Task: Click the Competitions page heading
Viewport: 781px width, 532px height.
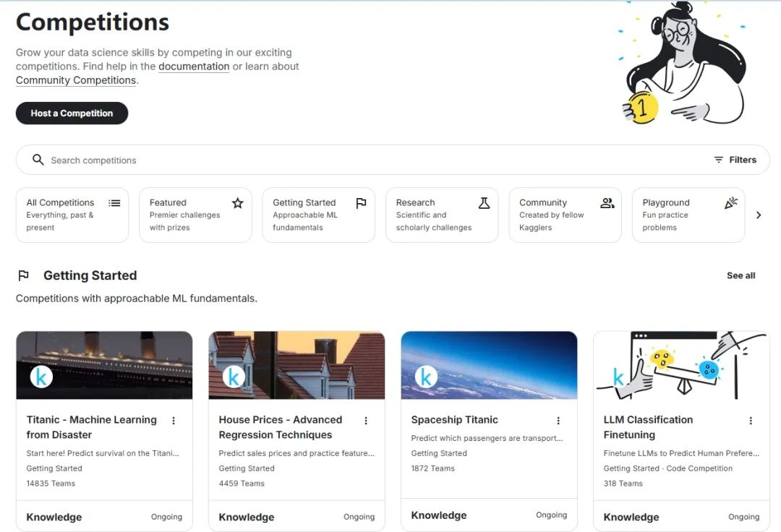Action: tap(93, 22)
